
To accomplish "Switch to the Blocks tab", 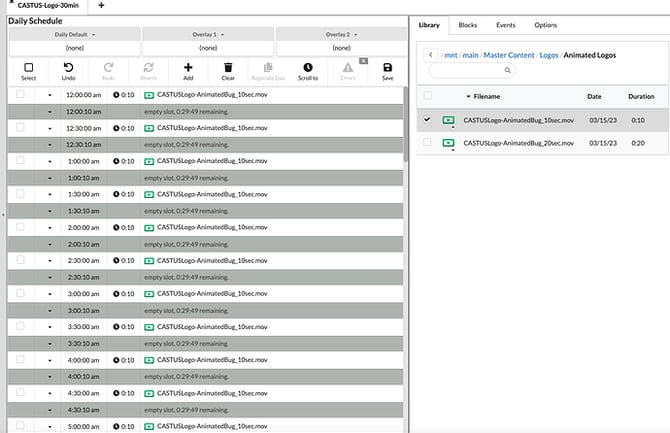I will [468, 24].
